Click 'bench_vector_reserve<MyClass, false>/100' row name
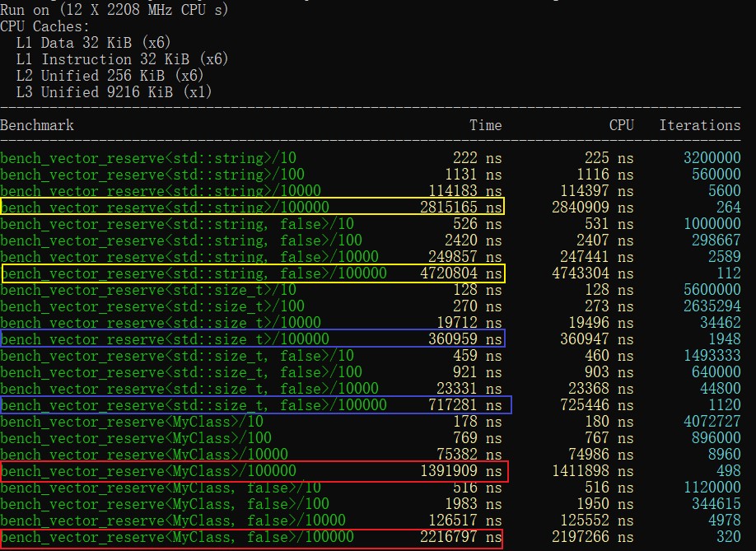Viewport: 756px width, 551px height. (x=165, y=504)
